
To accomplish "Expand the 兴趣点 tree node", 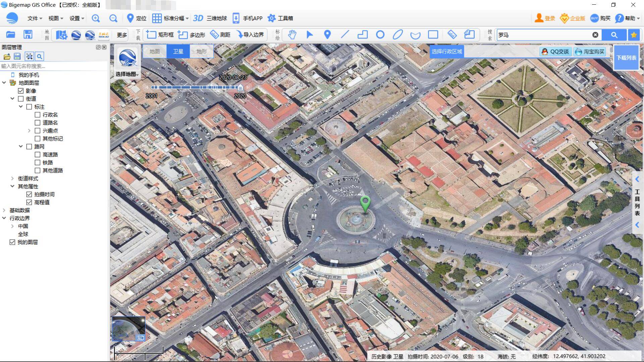I will coord(29,131).
